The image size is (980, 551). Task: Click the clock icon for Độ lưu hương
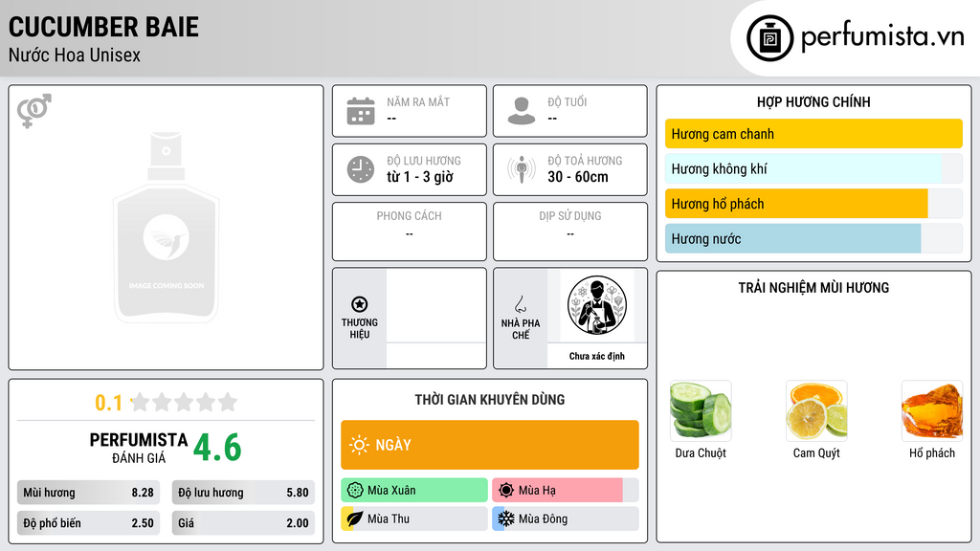361,169
